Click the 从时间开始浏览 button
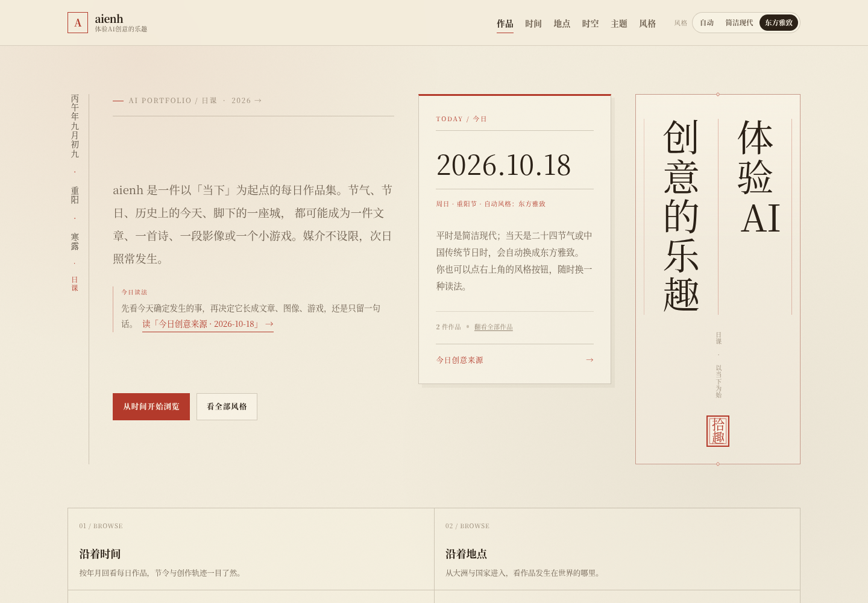Screen dimensions: 868x603 coord(151,407)
